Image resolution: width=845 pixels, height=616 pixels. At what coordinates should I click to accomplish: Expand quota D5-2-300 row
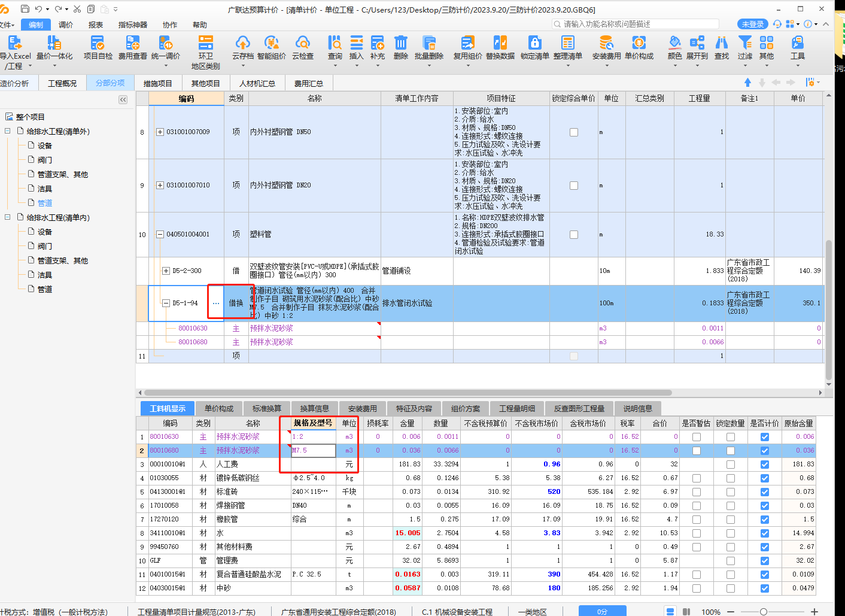166,271
